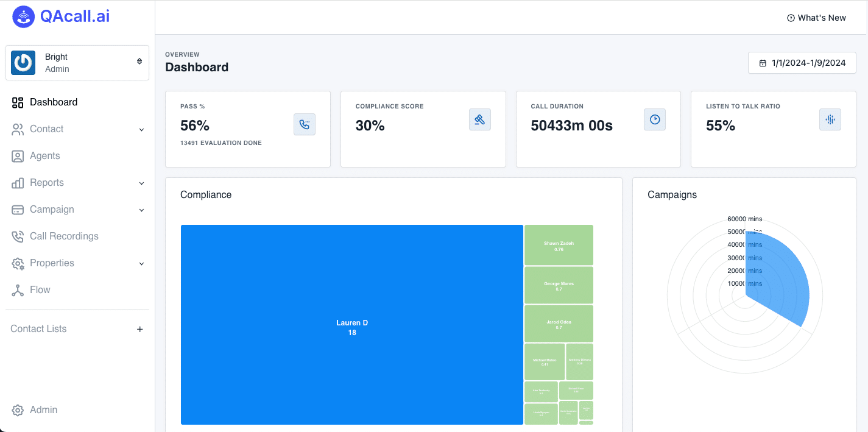Select the Lauren D block in the Compliance treemap

(x=351, y=325)
